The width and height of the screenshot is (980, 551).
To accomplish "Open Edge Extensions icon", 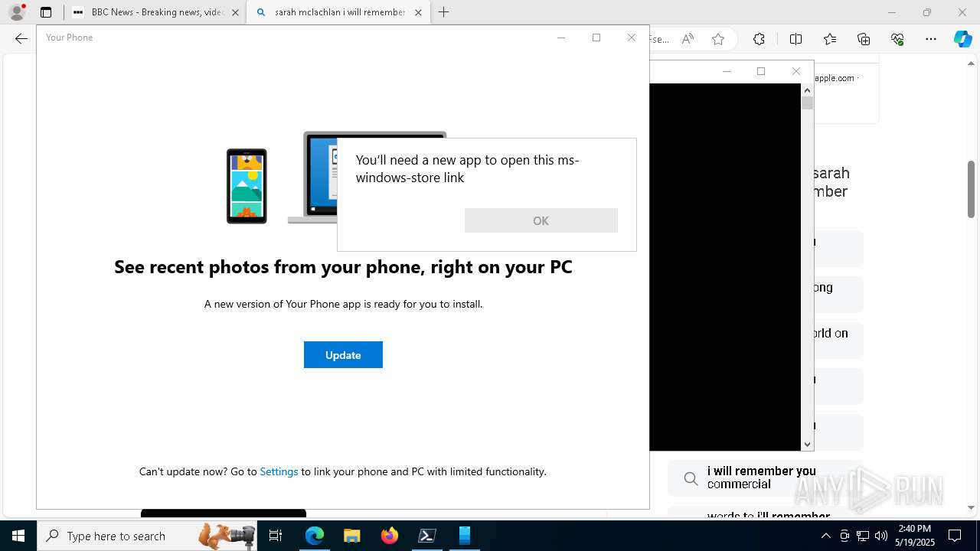I will pos(759,39).
